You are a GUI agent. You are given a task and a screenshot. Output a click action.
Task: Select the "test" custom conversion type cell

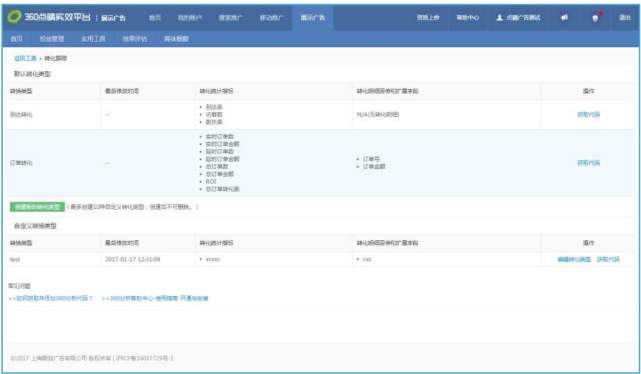[x=15, y=259]
